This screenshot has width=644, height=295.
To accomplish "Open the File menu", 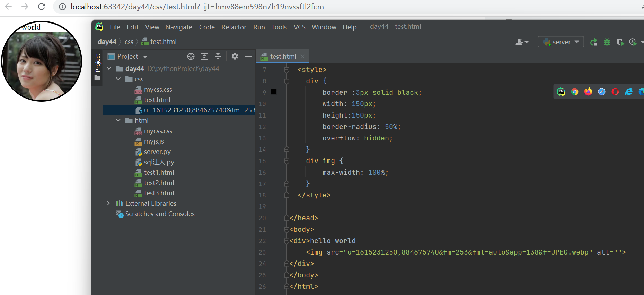I will pos(115,27).
